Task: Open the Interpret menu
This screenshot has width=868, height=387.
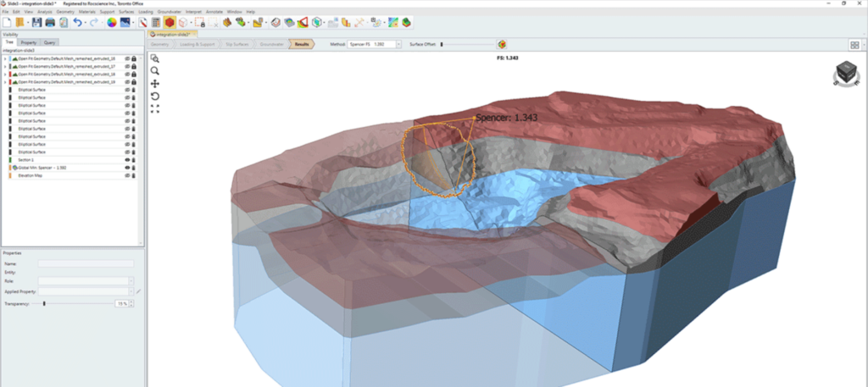Action: tap(193, 12)
